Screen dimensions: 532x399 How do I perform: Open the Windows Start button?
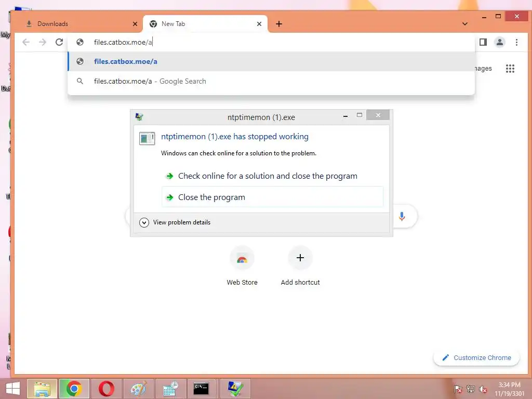pyautogui.click(x=13, y=389)
